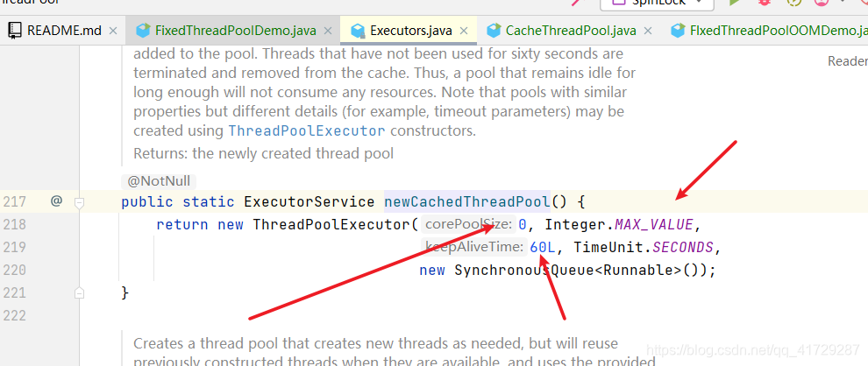Click "Returns: the newly created thread pool" text
This screenshot has height=366, width=868.
tap(264, 153)
